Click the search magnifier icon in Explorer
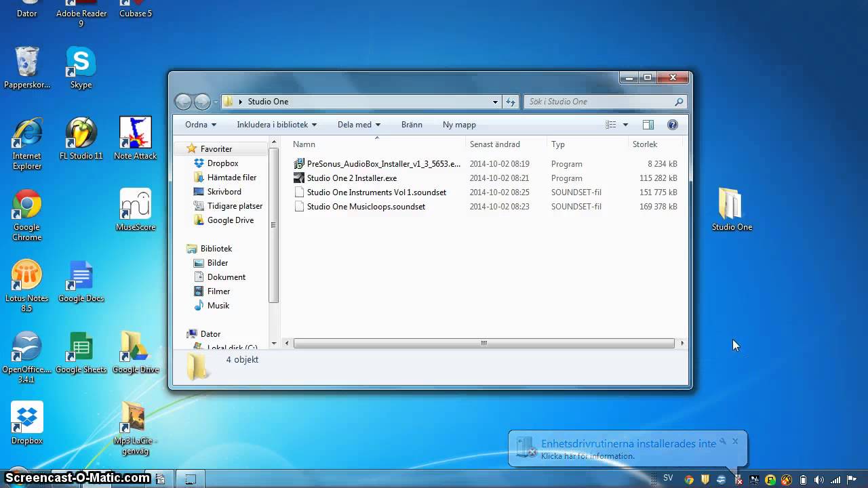Image resolution: width=868 pixels, height=488 pixels. pos(679,102)
